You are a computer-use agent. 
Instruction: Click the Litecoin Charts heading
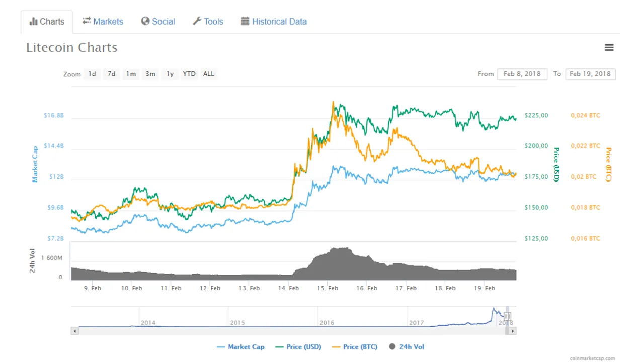(72, 48)
